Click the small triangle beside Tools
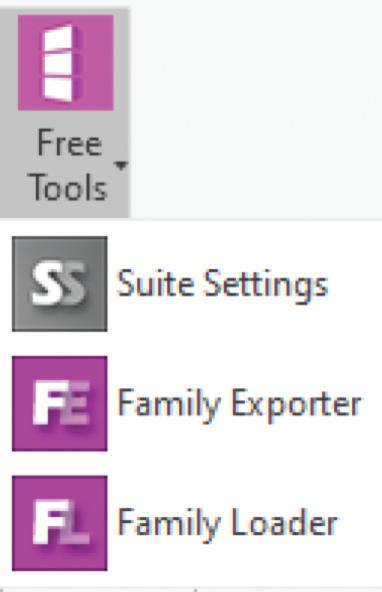 (x=121, y=166)
